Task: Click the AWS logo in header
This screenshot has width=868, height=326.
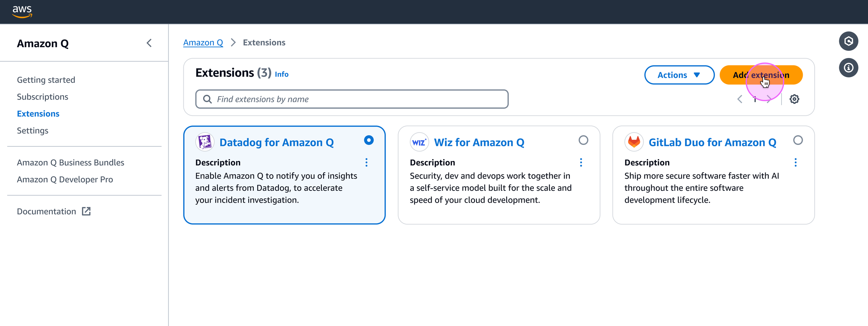Action: coord(22,11)
